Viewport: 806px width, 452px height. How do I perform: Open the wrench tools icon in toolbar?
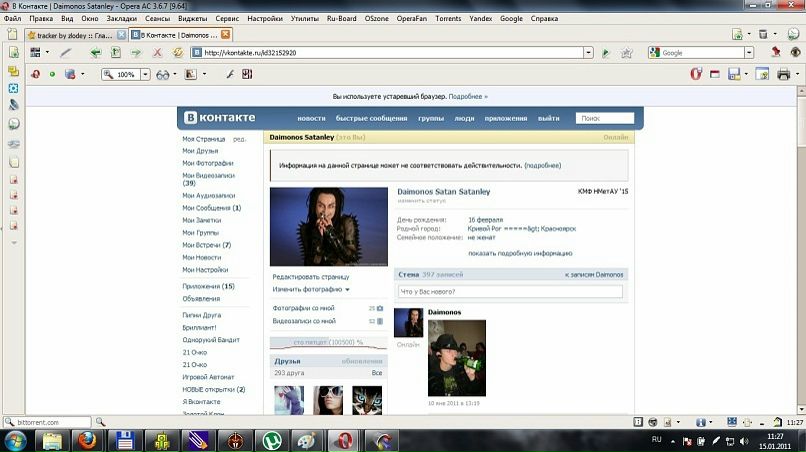click(229, 74)
